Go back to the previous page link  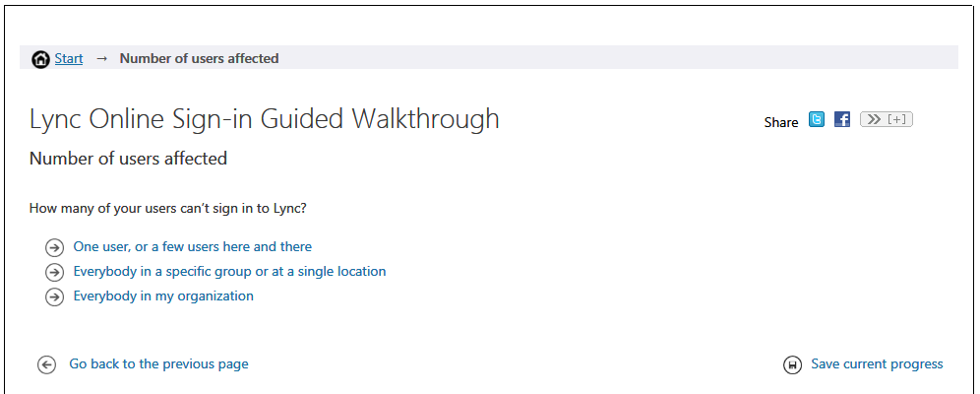pyautogui.click(x=158, y=364)
